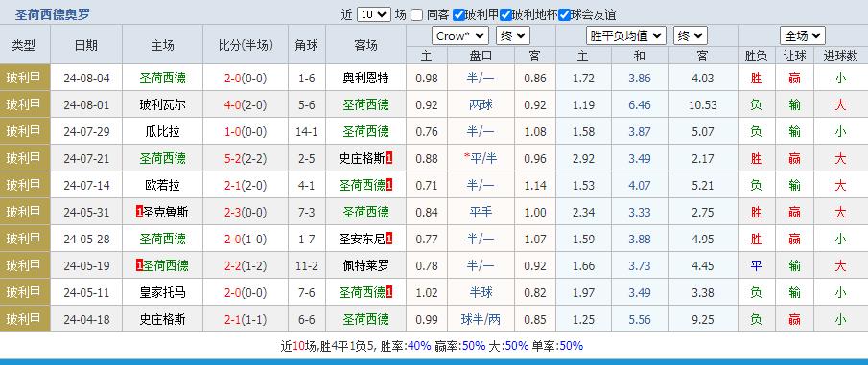Click the 平 result on 24-05-19 row

pyautogui.click(x=756, y=265)
